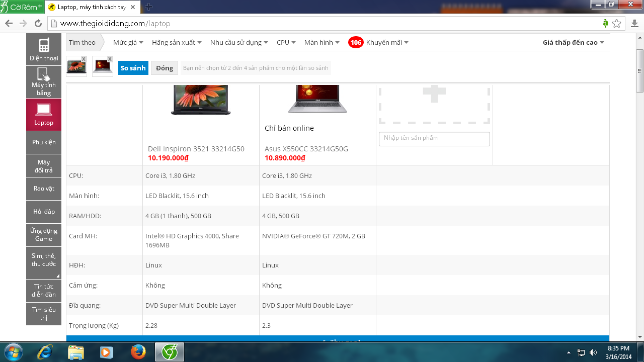Click the Asus price 10.890.000₫
Screen dimensions: 644x362
[285, 158]
